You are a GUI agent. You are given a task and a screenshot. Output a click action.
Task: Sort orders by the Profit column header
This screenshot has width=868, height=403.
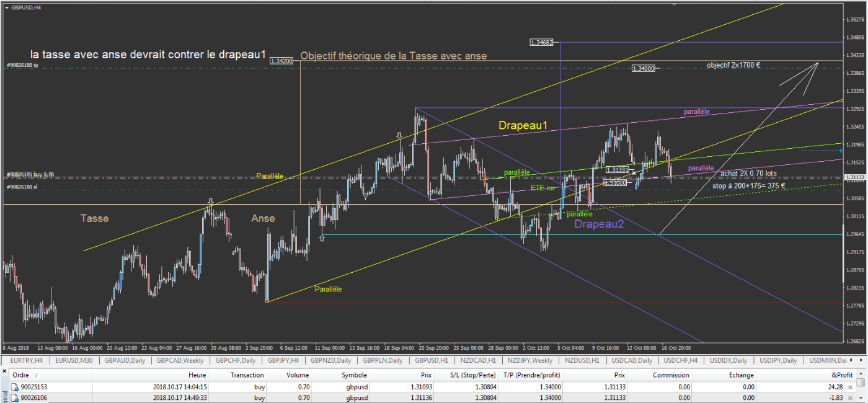coord(806,375)
